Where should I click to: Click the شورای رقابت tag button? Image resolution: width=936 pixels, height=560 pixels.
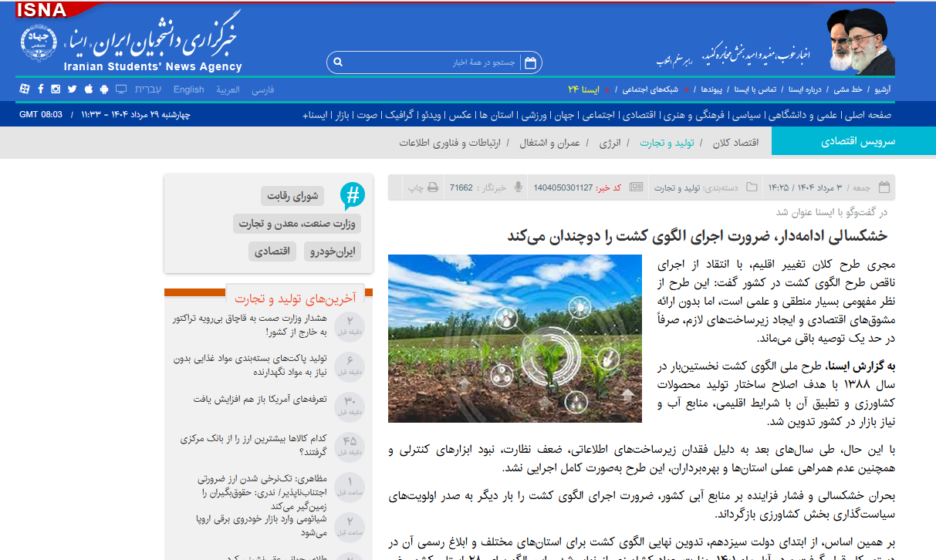pyautogui.click(x=292, y=196)
